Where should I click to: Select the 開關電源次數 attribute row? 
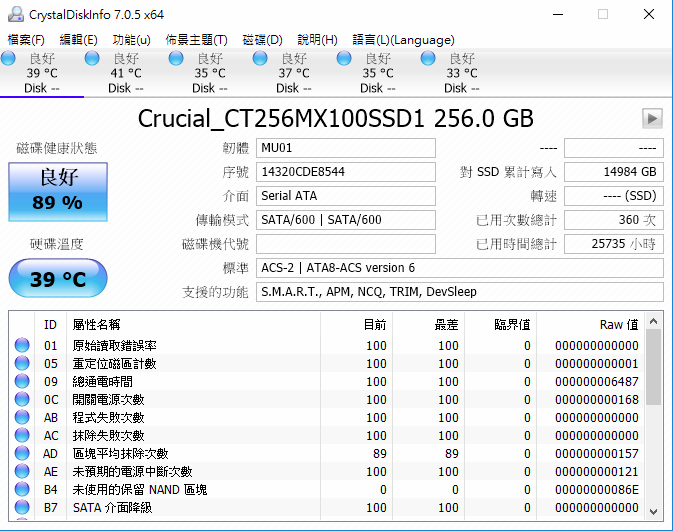pyautogui.click(x=326, y=400)
